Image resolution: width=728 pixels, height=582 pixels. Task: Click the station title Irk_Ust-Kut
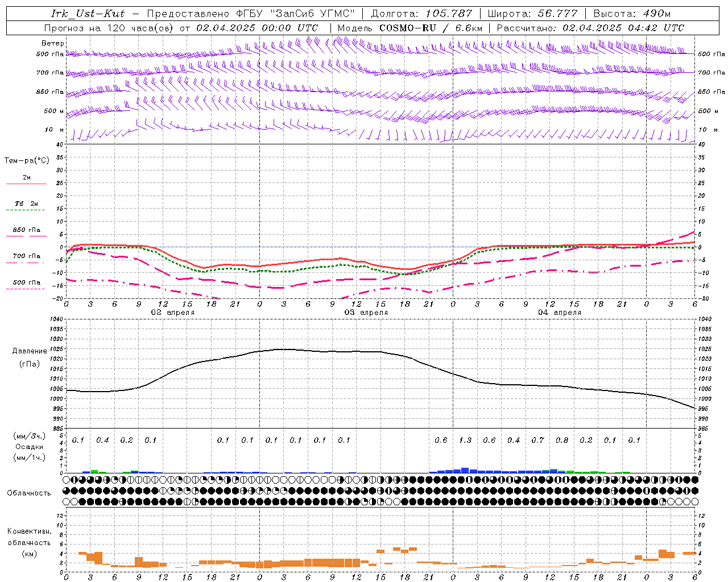[88, 14]
